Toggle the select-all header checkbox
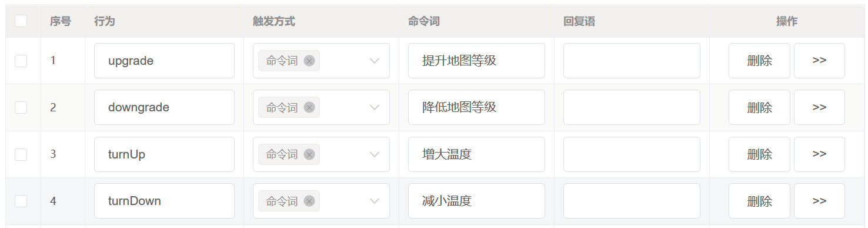Screen dimensions: 868x228 point(21,21)
